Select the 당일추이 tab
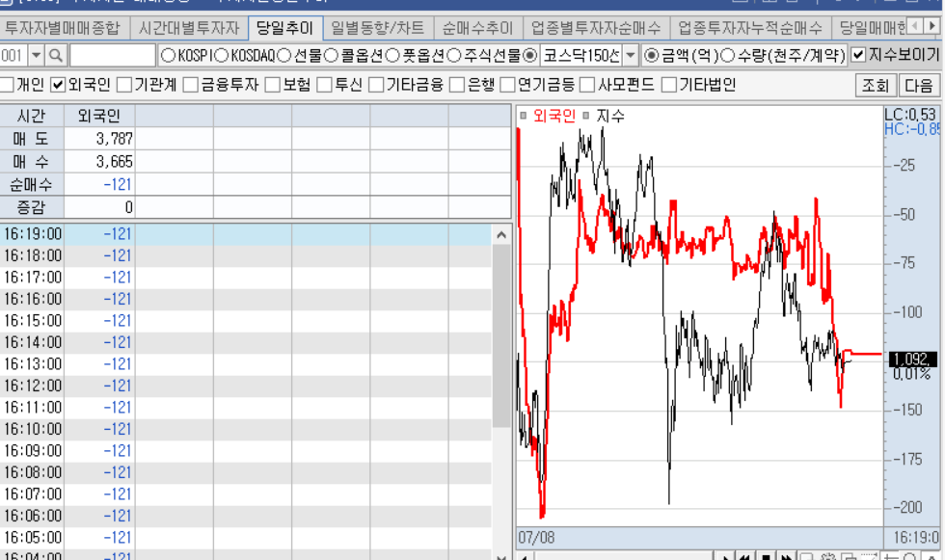Image resolution: width=945 pixels, height=560 pixels. pos(285,28)
